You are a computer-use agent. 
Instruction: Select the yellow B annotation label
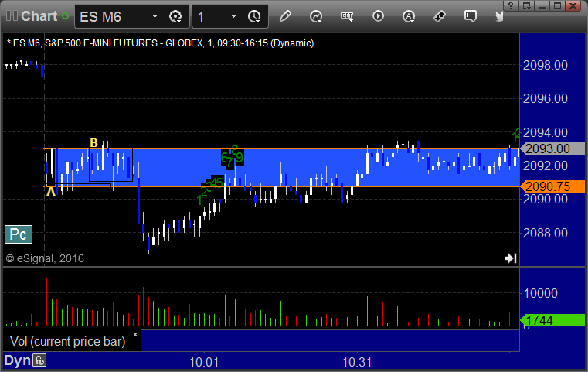pyautogui.click(x=93, y=142)
